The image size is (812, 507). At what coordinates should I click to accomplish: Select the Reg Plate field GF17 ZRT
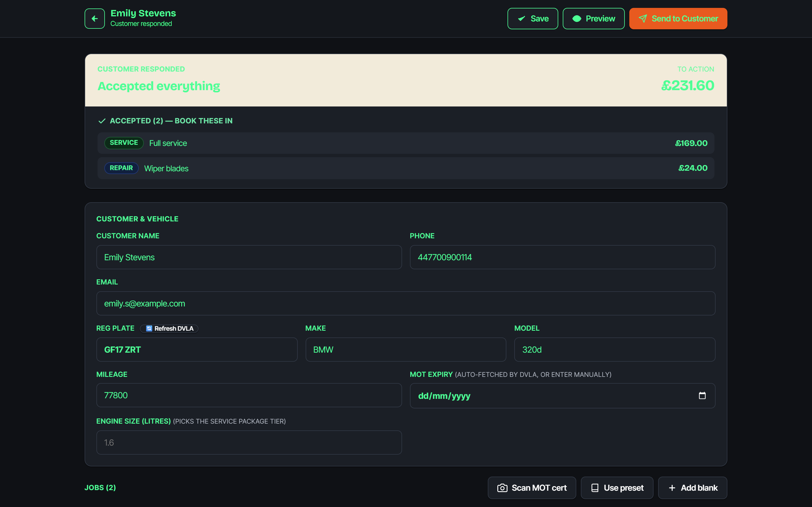[197, 349]
